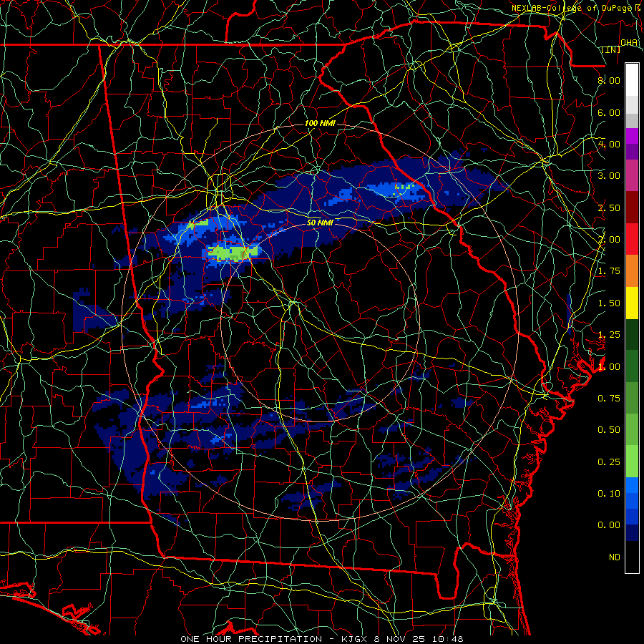Click the 0.00 legend value
Image resolution: width=644 pixels, height=644 pixels.
(x=609, y=525)
